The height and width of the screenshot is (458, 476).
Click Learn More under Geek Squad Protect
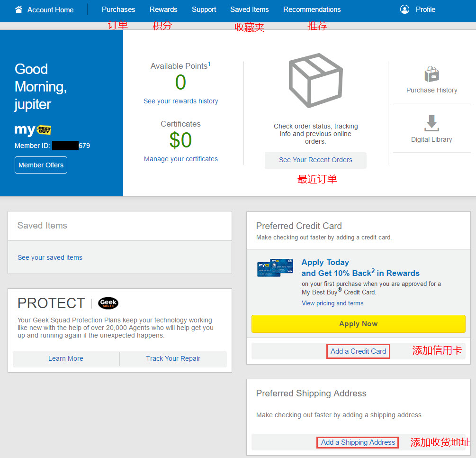66,358
